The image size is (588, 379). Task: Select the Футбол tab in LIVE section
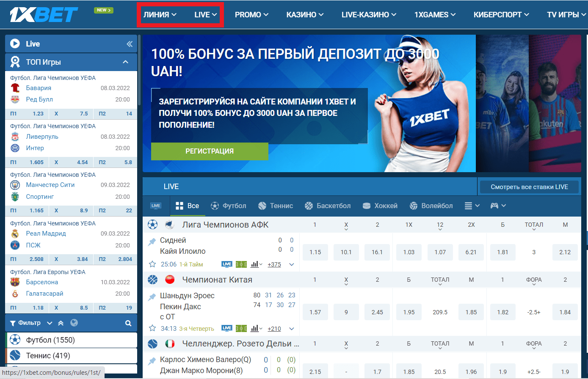point(228,206)
